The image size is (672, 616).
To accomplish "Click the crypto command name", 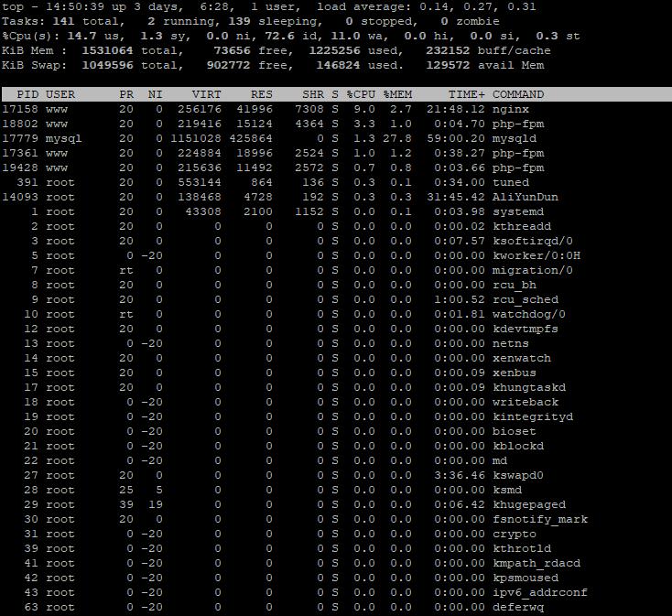I will [515, 534].
